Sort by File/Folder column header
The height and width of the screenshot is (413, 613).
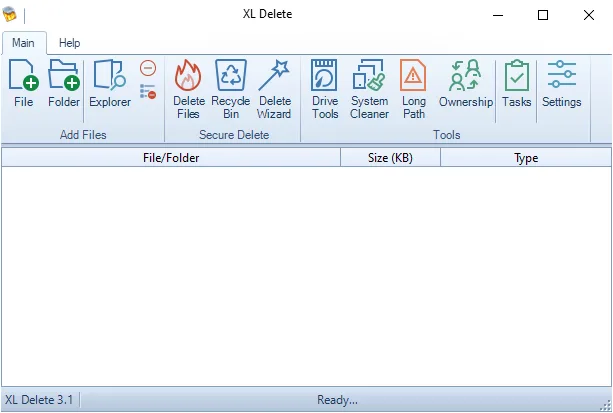click(171, 158)
